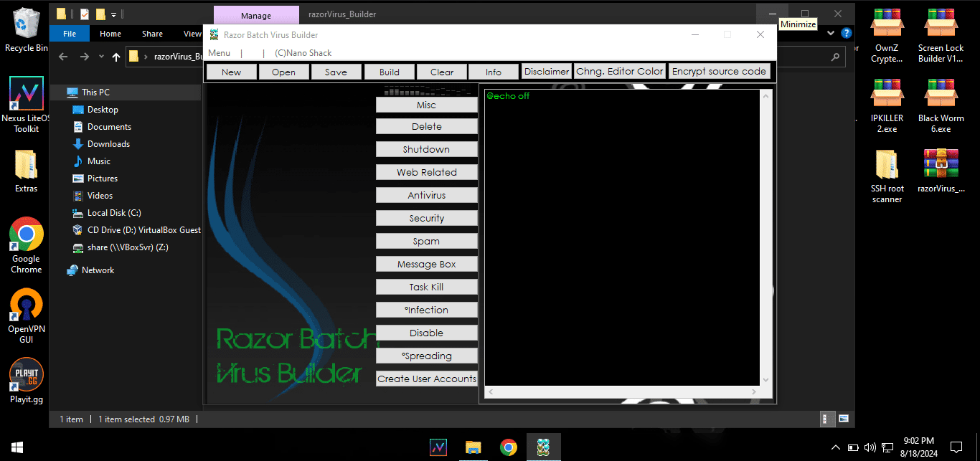
Task: Switch Explorer to large icons view
Action: point(844,419)
